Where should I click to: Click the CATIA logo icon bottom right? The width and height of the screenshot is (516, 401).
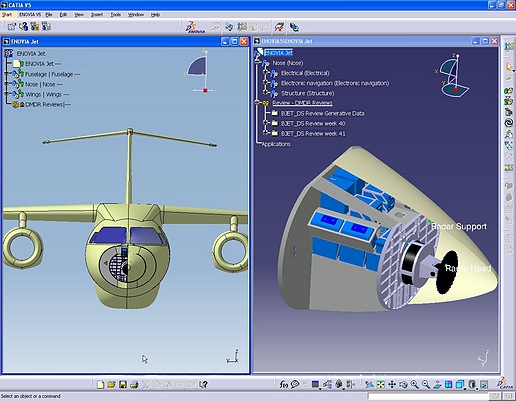[x=504, y=384]
